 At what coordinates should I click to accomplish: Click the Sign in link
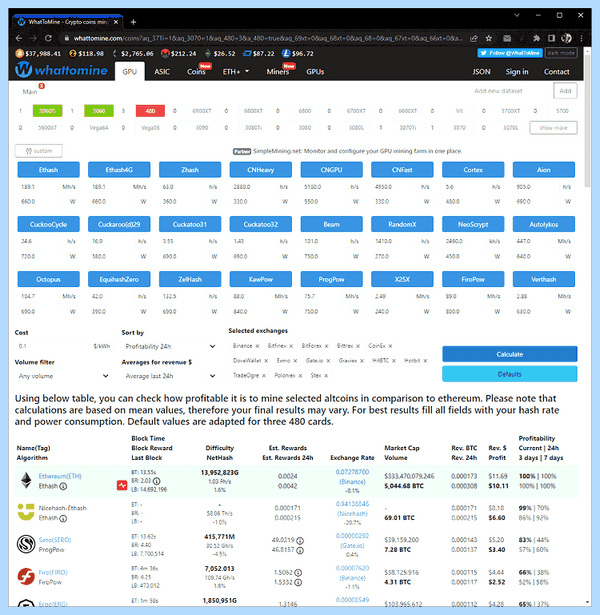[x=517, y=72]
